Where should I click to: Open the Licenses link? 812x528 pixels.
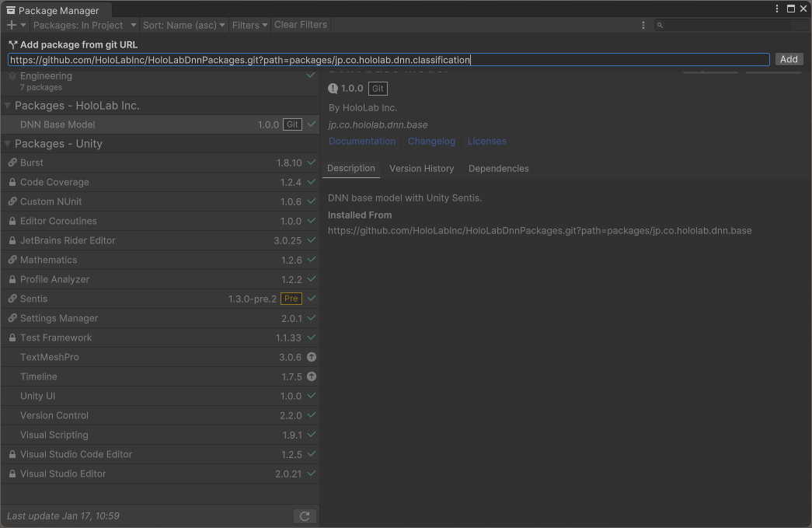[x=486, y=141]
